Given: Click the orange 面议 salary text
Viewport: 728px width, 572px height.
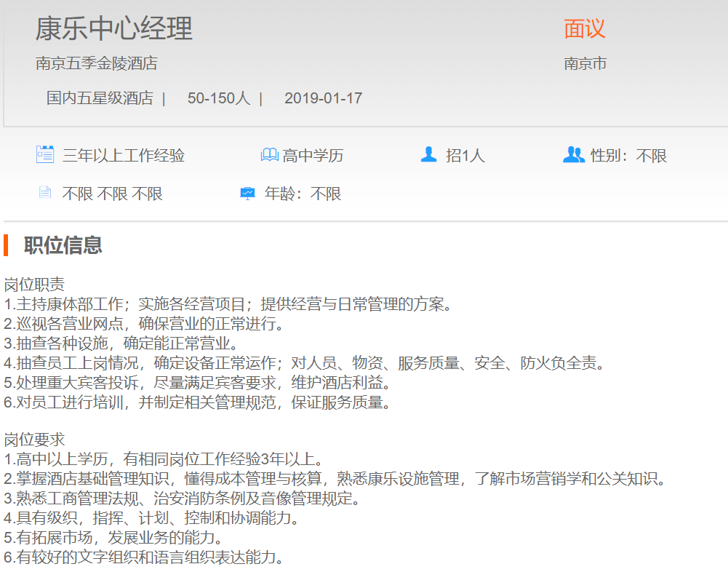Looking at the screenshot, I should pyautogui.click(x=584, y=28).
